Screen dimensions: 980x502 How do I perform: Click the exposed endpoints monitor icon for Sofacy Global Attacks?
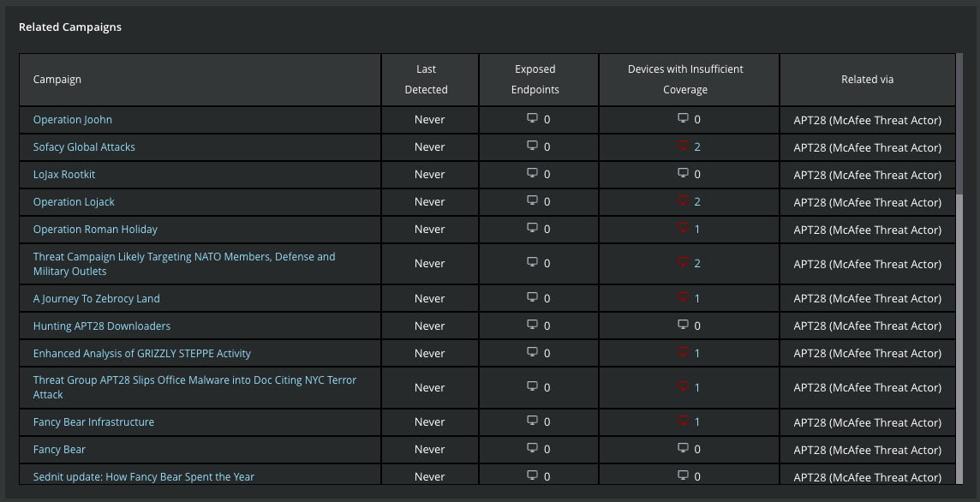coord(533,146)
